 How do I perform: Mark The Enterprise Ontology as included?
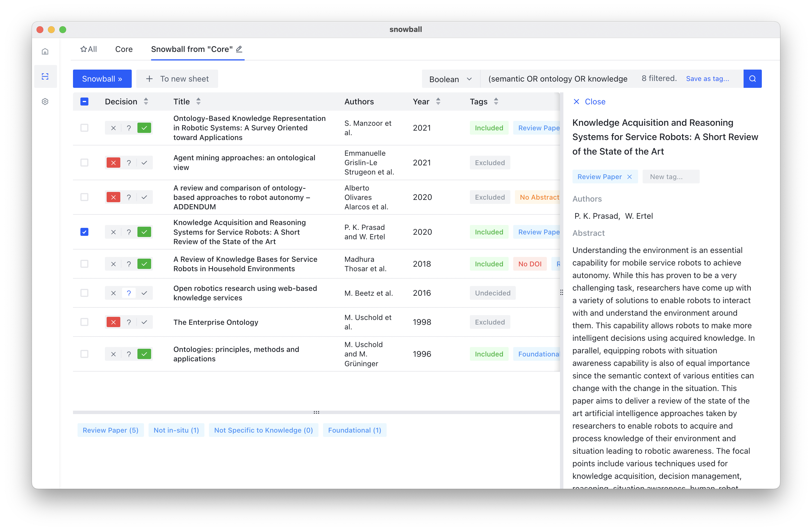(x=144, y=322)
